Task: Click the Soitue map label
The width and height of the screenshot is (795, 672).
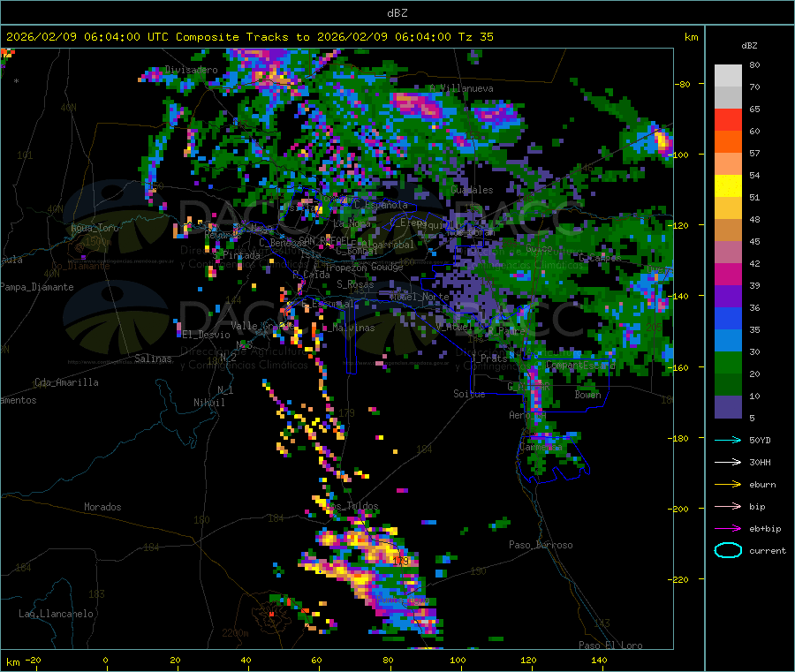Action: (x=469, y=394)
